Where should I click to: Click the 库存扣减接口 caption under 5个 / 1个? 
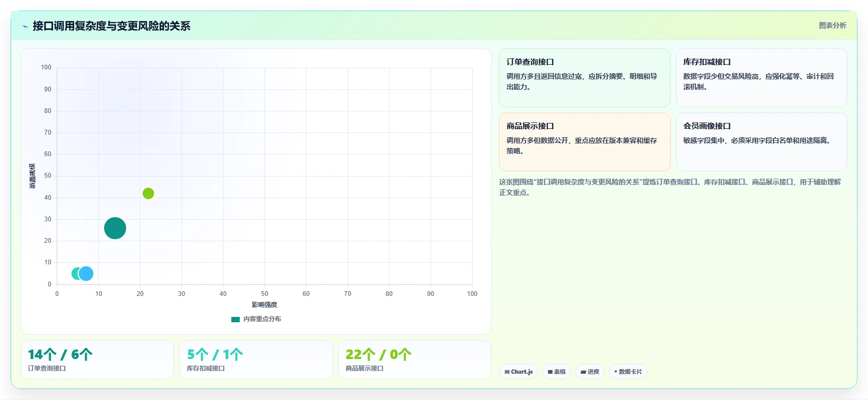(206, 368)
